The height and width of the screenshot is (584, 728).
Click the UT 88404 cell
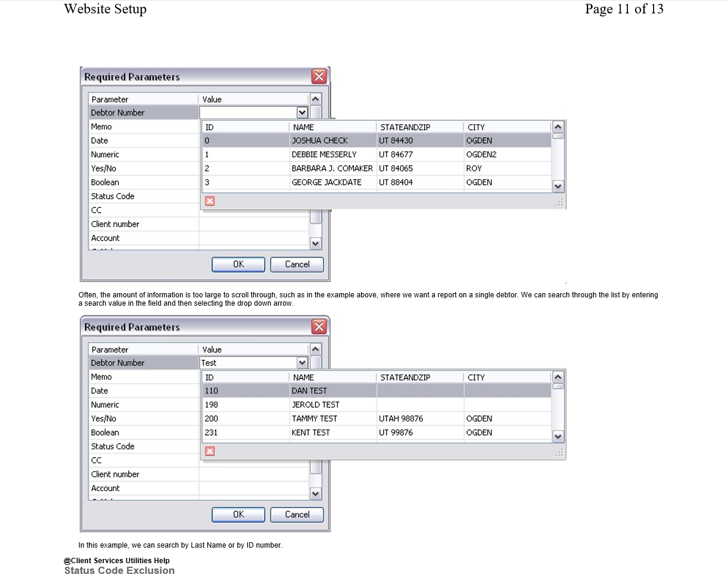pyautogui.click(x=420, y=182)
